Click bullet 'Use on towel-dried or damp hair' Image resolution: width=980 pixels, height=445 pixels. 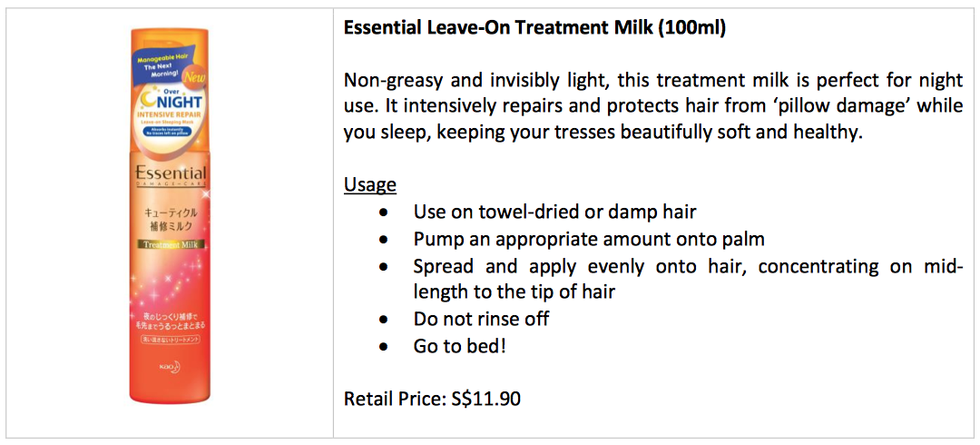pyautogui.click(x=555, y=212)
